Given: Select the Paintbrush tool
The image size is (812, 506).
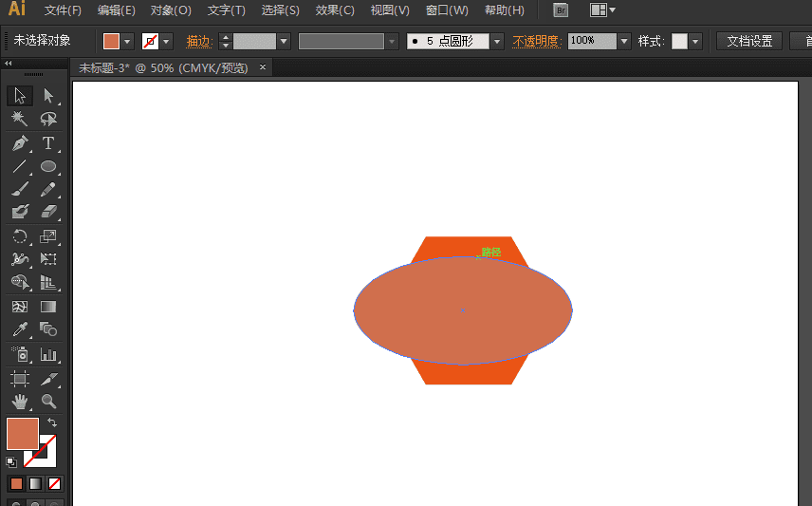Looking at the screenshot, I should (20, 189).
